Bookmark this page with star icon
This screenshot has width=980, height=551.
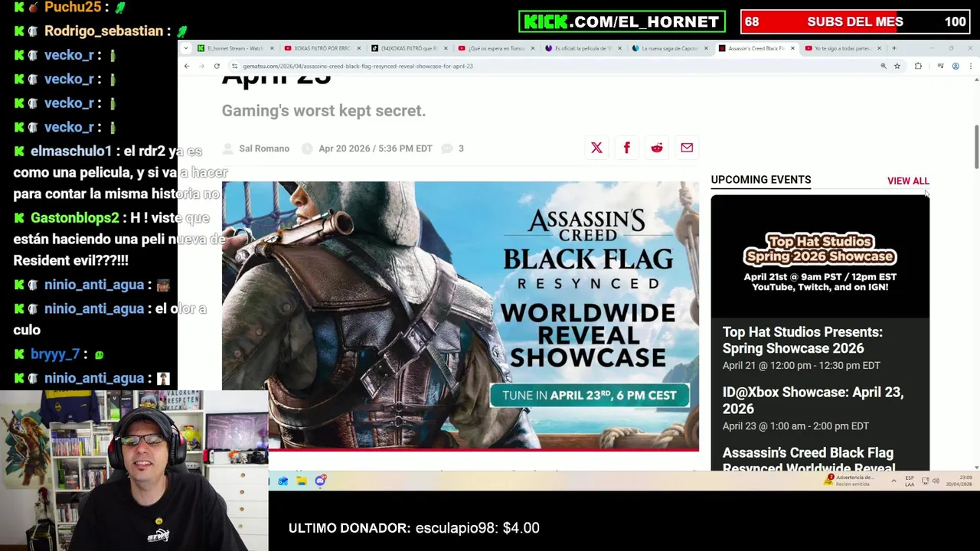897,66
